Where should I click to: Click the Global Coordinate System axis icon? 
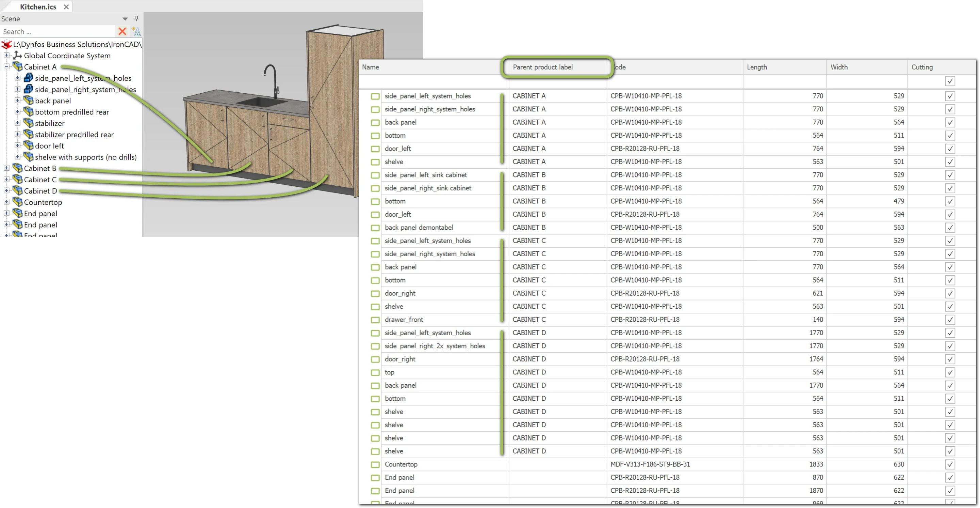[x=17, y=56]
